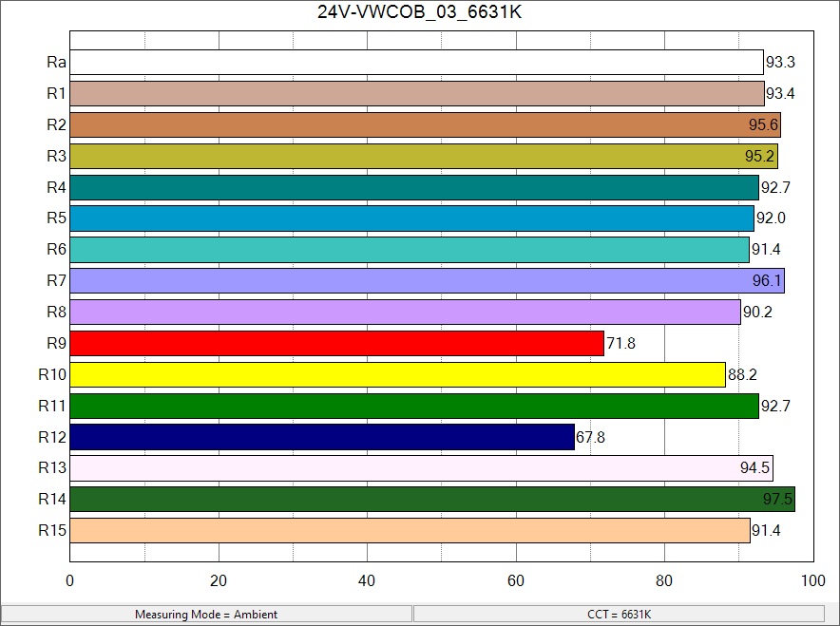840x626 pixels.
Task: Click the Measuring Mode = Ambient status panel
Action: click(206, 615)
